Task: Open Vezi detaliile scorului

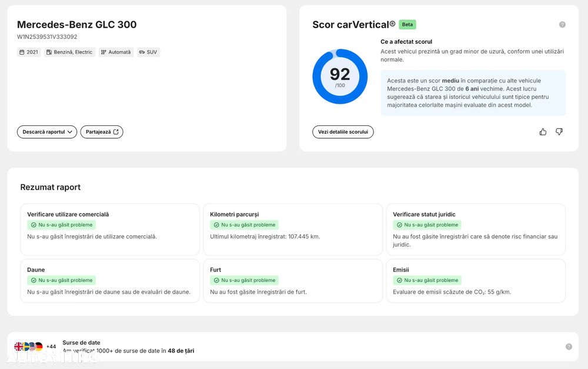Action: [343, 132]
